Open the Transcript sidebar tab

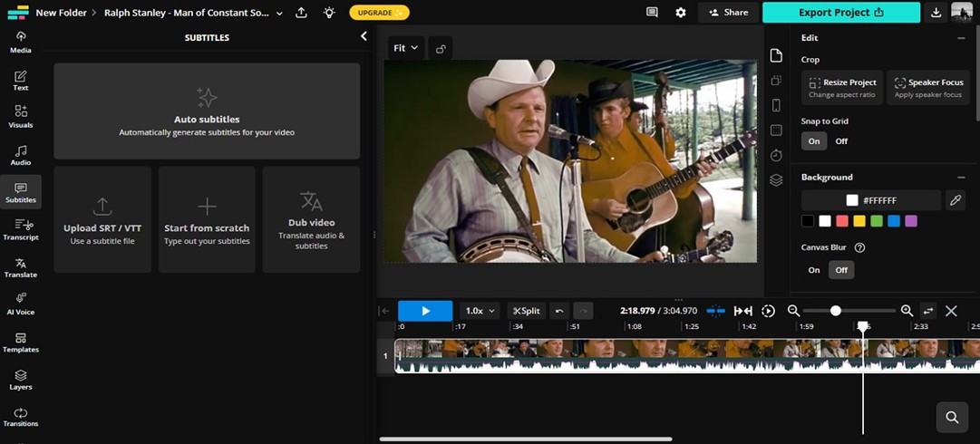pyautogui.click(x=21, y=229)
